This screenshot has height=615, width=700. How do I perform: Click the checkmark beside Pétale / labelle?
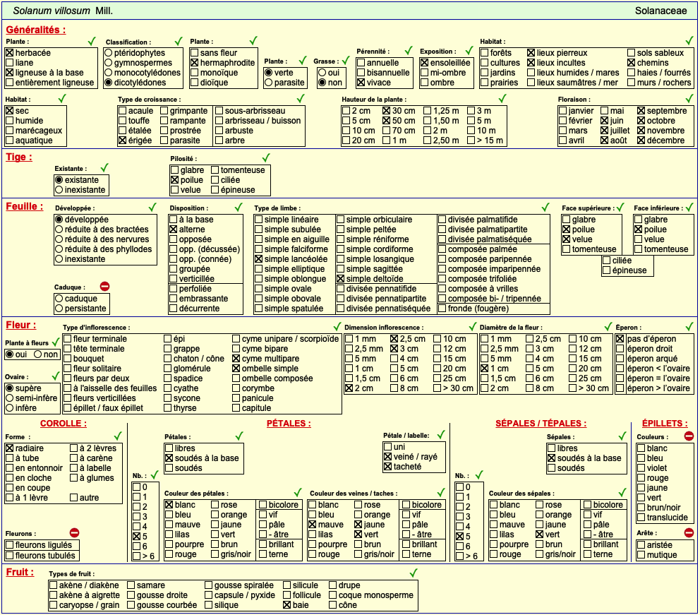point(441,434)
